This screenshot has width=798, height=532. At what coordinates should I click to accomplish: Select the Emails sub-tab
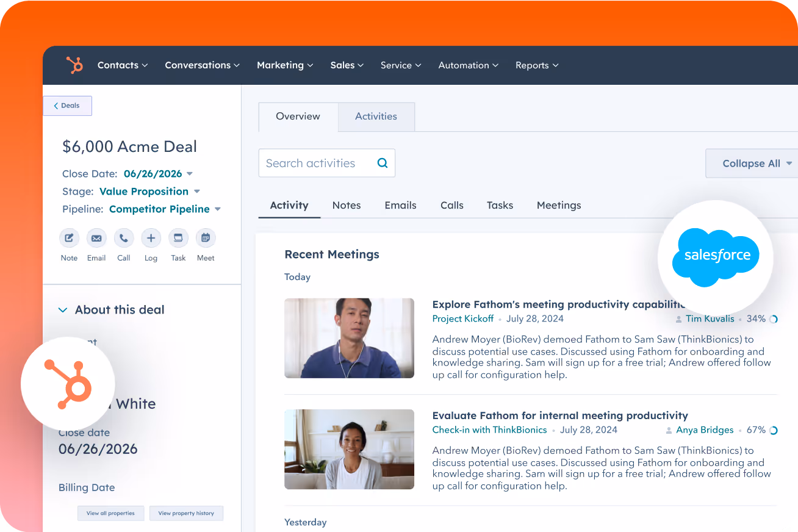[400, 206]
